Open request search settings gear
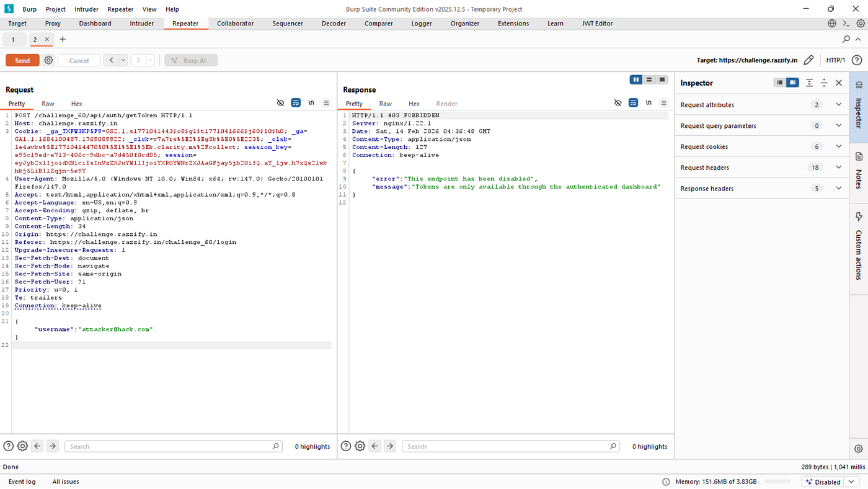The width and height of the screenshot is (868, 489). (23, 446)
